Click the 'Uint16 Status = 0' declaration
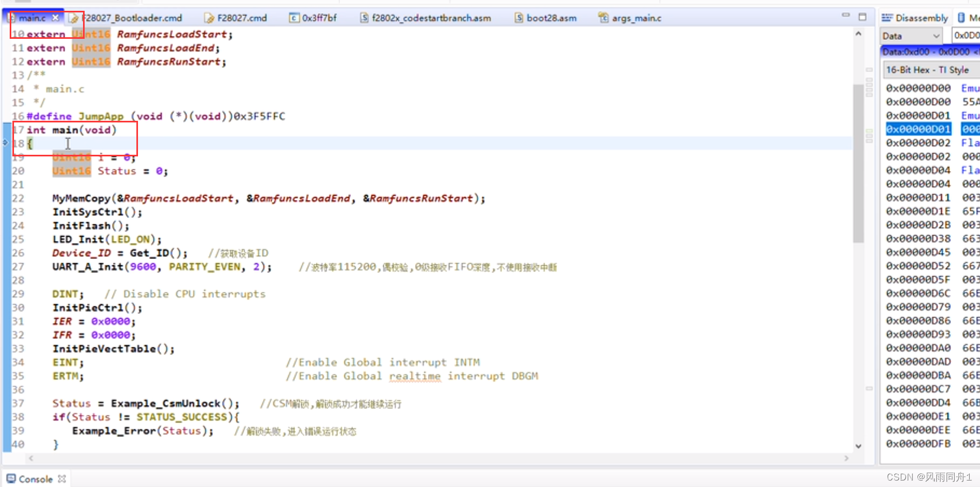This screenshot has width=980, height=487. (110, 171)
